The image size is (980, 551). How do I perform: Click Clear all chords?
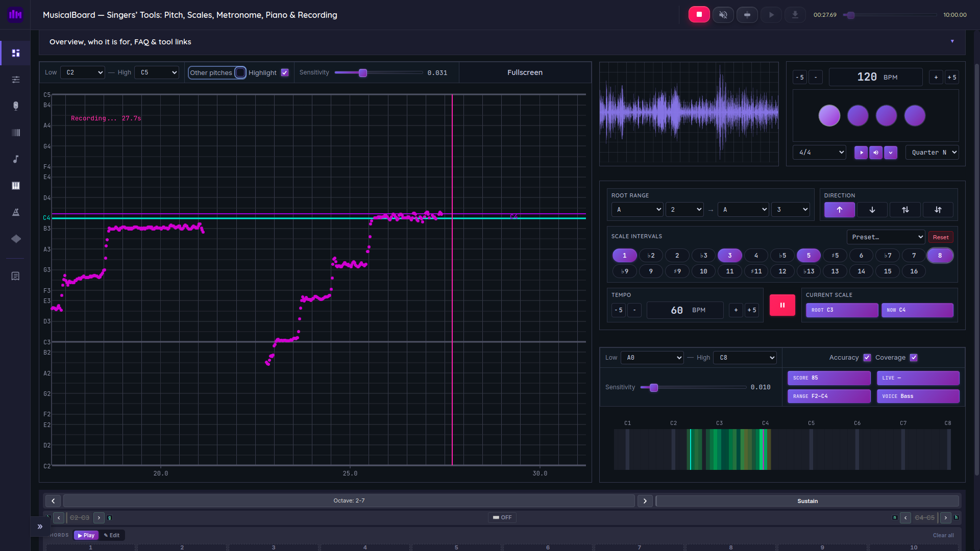[x=943, y=535]
